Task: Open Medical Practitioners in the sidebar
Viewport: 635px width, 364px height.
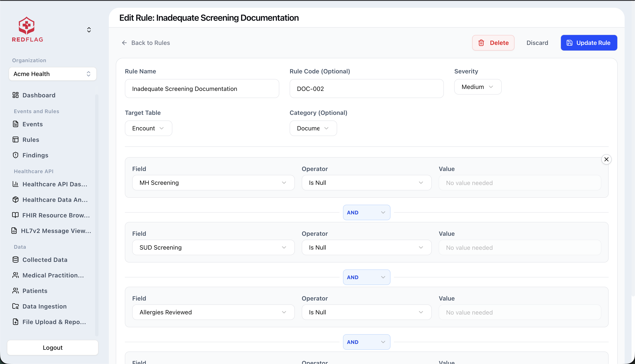Action: tap(53, 275)
